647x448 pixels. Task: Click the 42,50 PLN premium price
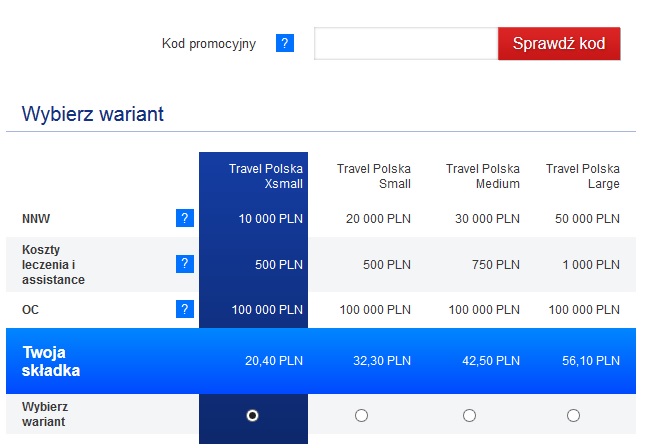490,361
